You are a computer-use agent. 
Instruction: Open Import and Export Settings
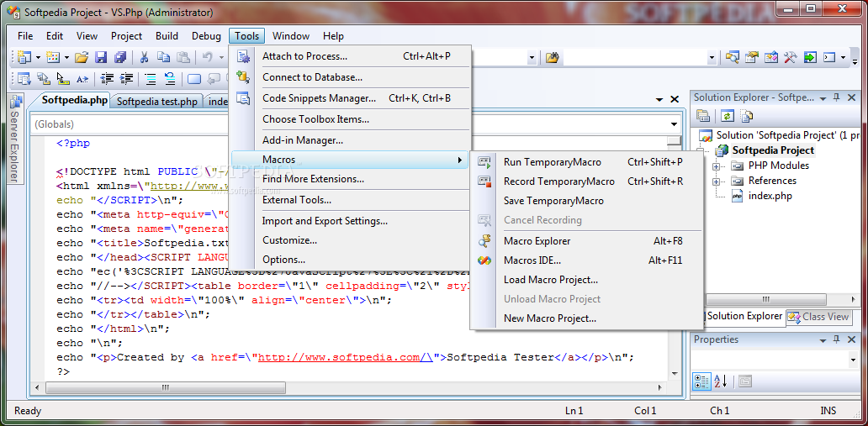coord(350,221)
